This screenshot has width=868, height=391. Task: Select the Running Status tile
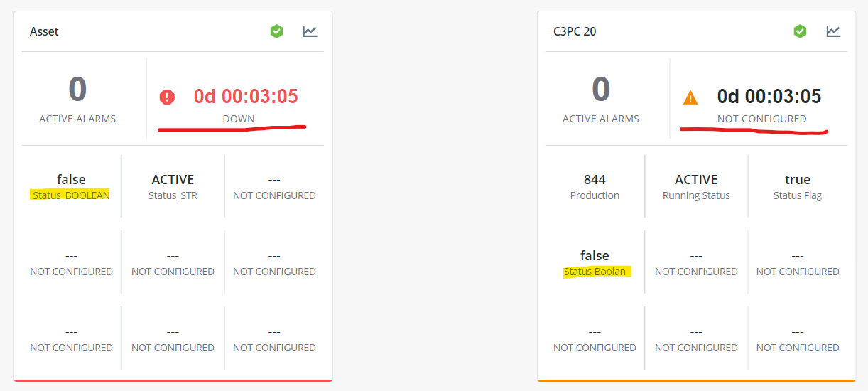(x=696, y=186)
